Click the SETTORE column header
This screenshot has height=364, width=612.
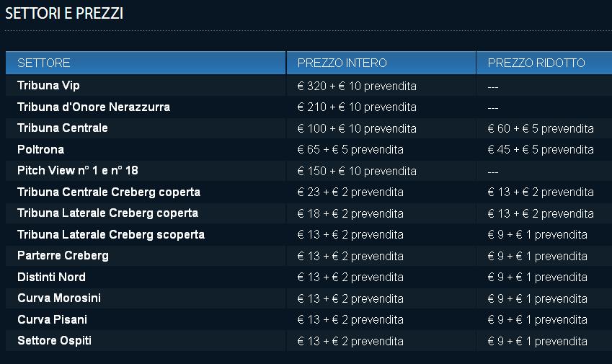(x=44, y=63)
